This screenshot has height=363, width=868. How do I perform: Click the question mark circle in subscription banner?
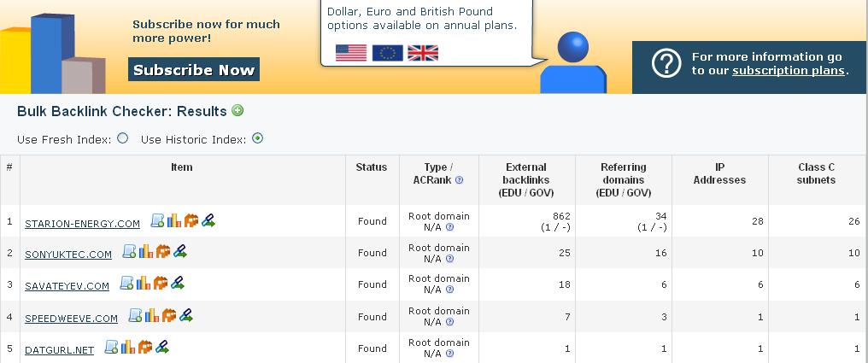[666, 63]
